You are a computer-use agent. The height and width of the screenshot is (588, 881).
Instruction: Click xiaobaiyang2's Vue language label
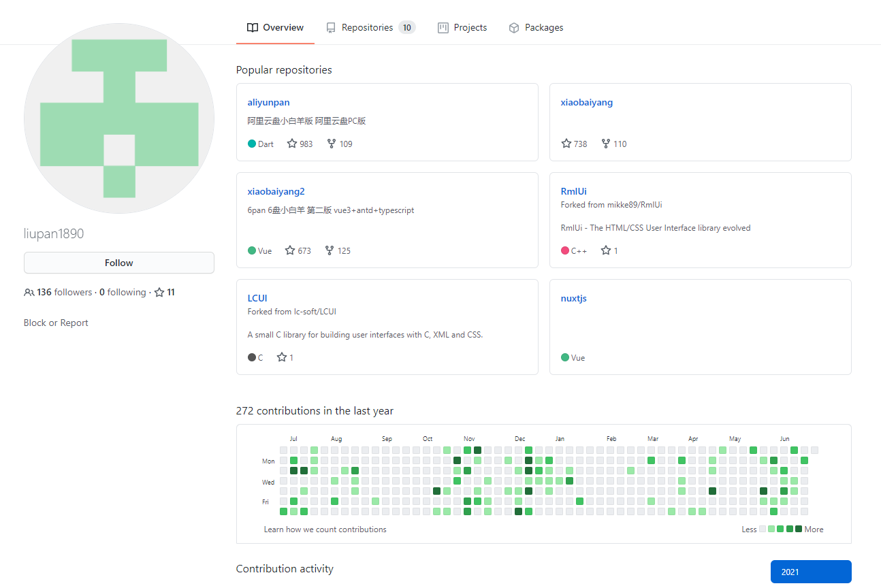(265, 250)
